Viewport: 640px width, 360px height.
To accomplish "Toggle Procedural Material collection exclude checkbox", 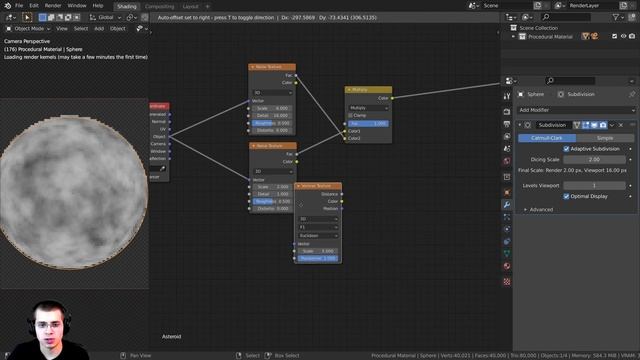I will [614, 36].
